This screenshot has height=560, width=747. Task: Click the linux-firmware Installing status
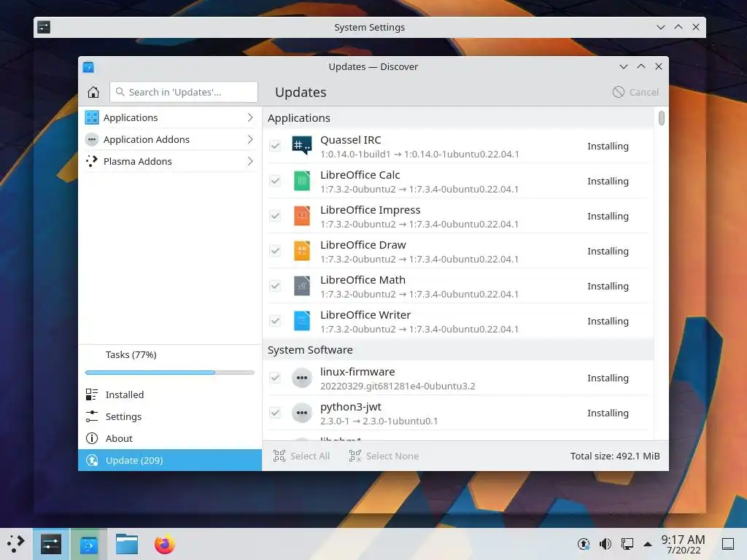pos(608,378)
